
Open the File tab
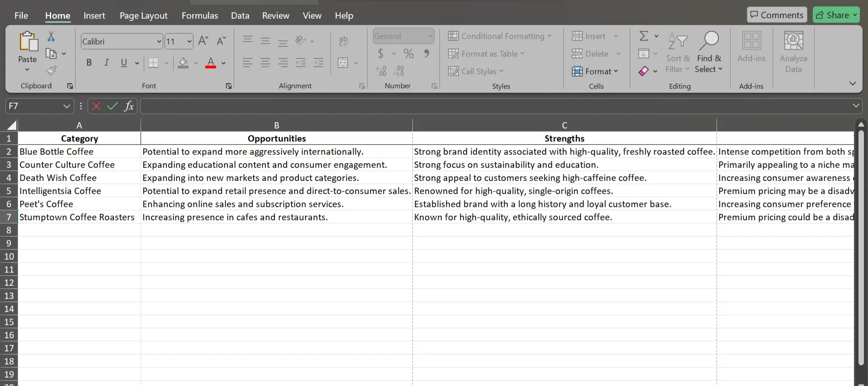(21, 15)
